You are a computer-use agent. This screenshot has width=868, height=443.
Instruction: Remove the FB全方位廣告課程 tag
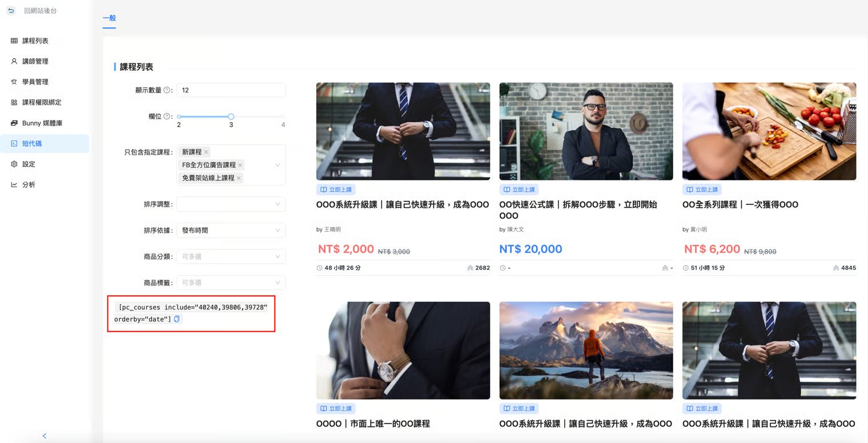(x=240, y=165)
